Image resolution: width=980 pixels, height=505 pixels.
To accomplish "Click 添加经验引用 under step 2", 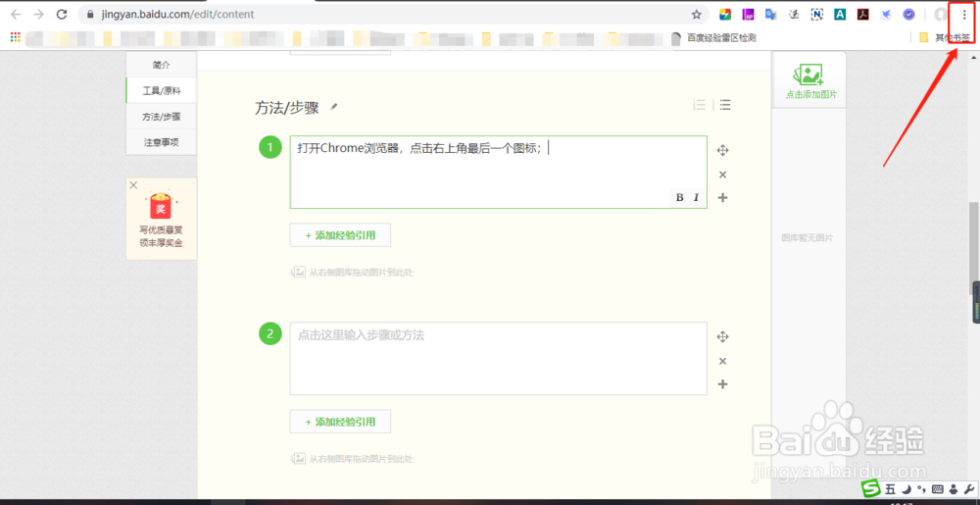I will [x=340, y=422].
